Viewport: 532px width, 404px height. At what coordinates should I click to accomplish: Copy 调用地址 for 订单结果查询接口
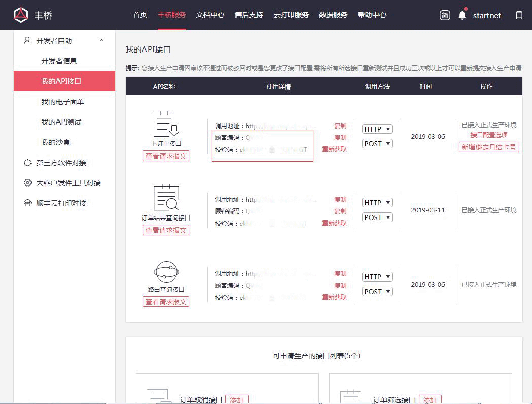pyautogui.click(x=340, y=200)
